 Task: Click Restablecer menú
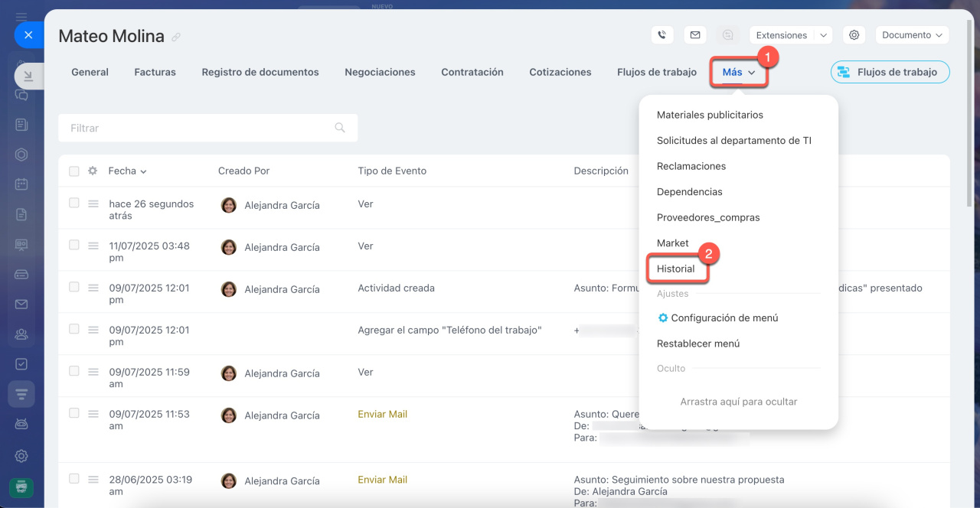pyautogui.click(x=698, y=344)
